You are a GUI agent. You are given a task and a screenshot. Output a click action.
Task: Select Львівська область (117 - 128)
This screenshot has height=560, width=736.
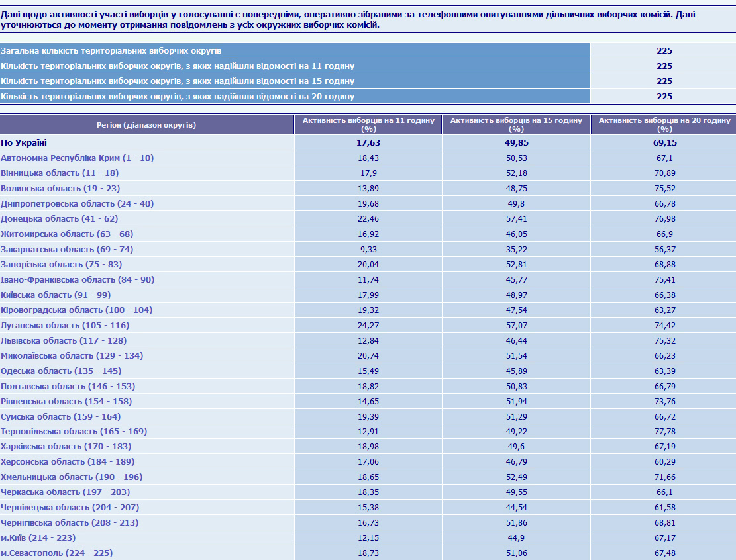[x=64, y=340]
